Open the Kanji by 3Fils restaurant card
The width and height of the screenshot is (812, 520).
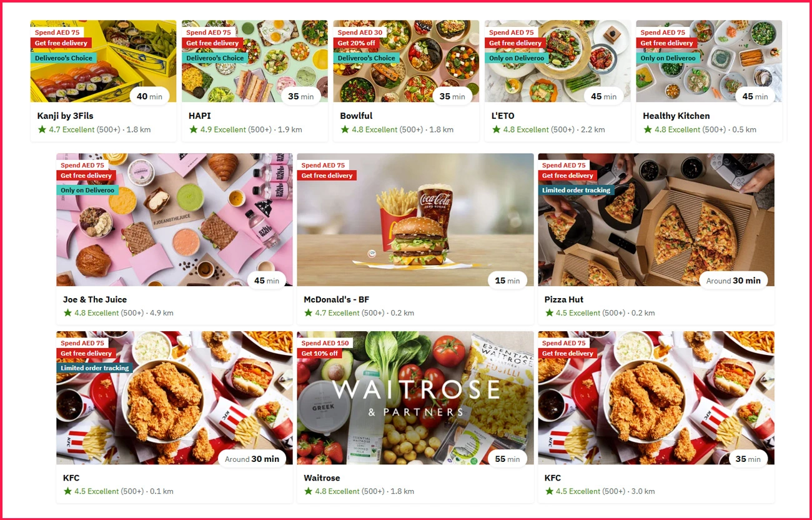coord(104,81)
